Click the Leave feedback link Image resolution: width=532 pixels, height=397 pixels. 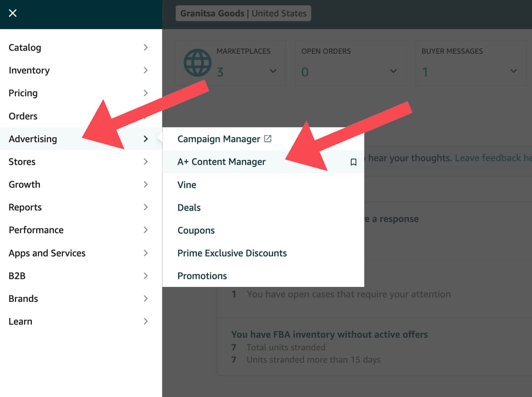click(493, 158)
